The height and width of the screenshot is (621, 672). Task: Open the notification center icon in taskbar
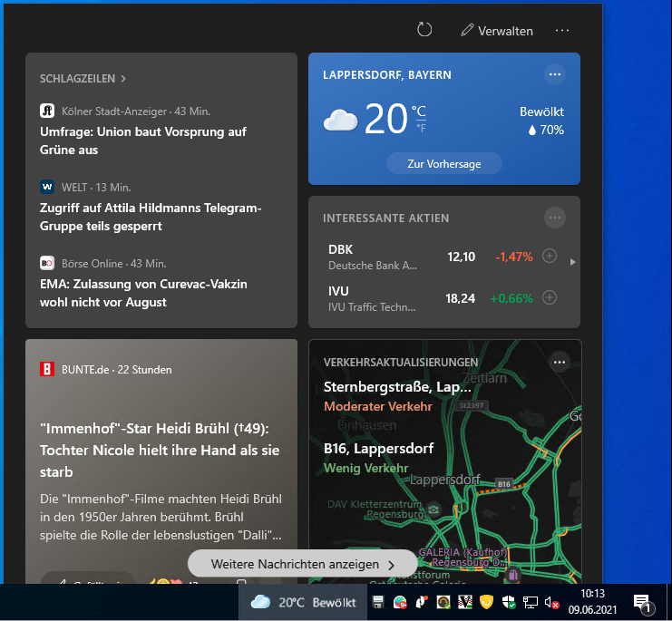pos(641,602)
